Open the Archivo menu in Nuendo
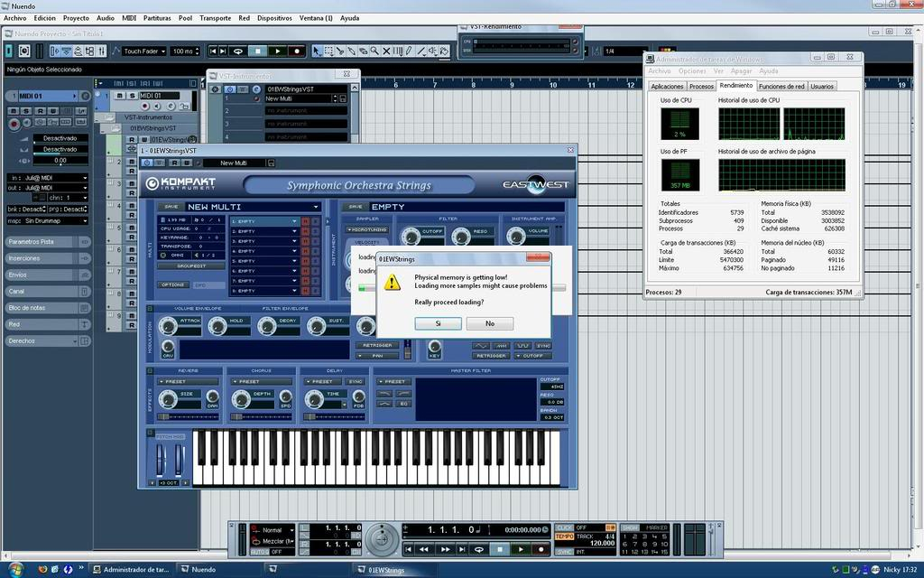Image resolution: width=924 pixels, height=578 pixels. click(14, 18)
